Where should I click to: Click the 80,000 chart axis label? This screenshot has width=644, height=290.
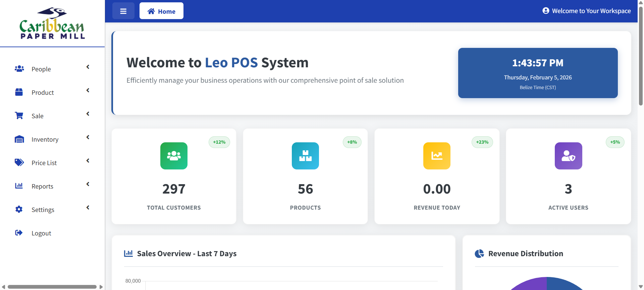click(133, 281)
